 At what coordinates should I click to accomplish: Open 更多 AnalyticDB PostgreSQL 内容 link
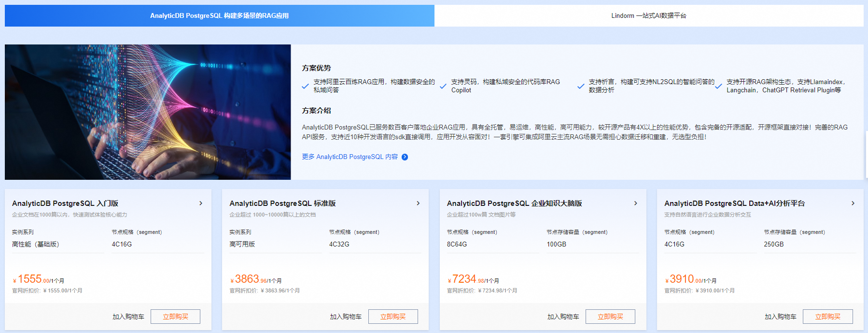350,157
